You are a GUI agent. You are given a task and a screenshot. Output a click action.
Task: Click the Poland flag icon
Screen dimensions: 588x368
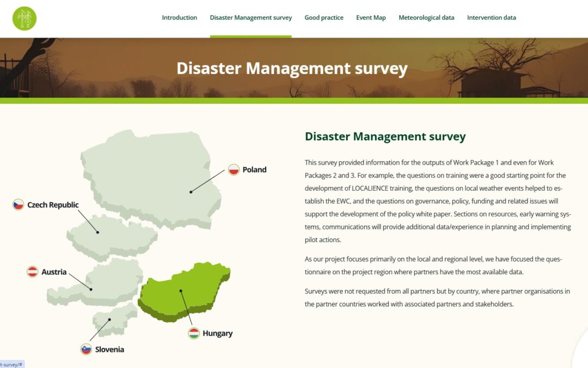click(234, 170)
